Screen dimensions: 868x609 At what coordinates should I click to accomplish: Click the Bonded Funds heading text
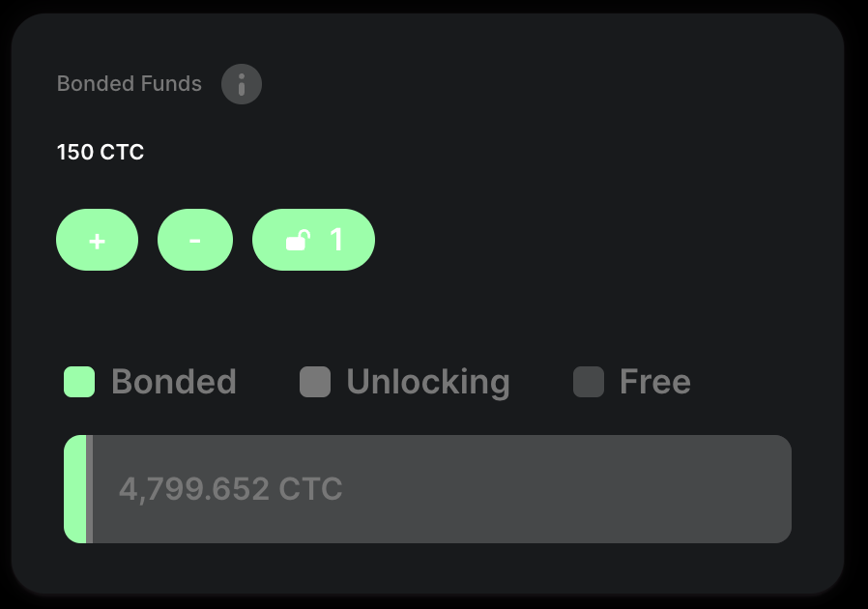pos(129,83)
